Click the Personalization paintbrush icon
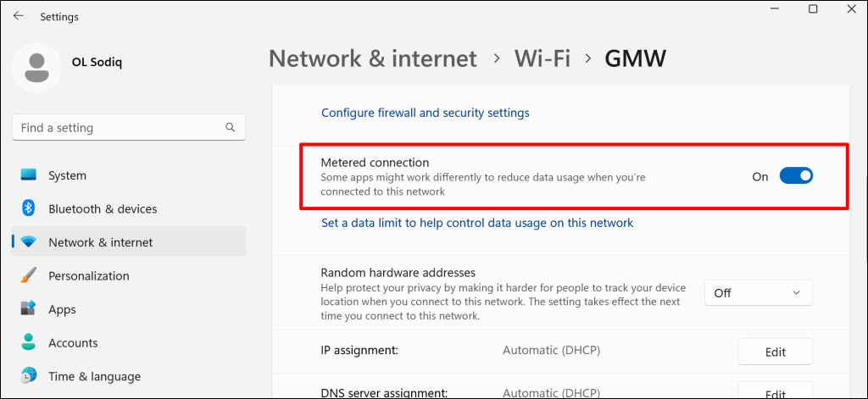The image size is (868, 399). (x=29, y=276)
